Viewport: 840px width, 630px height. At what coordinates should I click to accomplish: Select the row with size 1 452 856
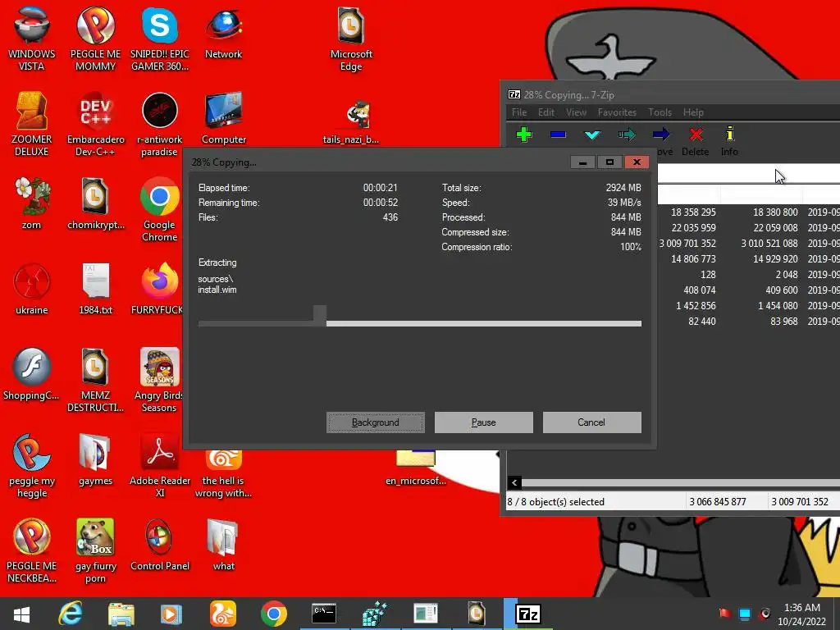(748, 306)
